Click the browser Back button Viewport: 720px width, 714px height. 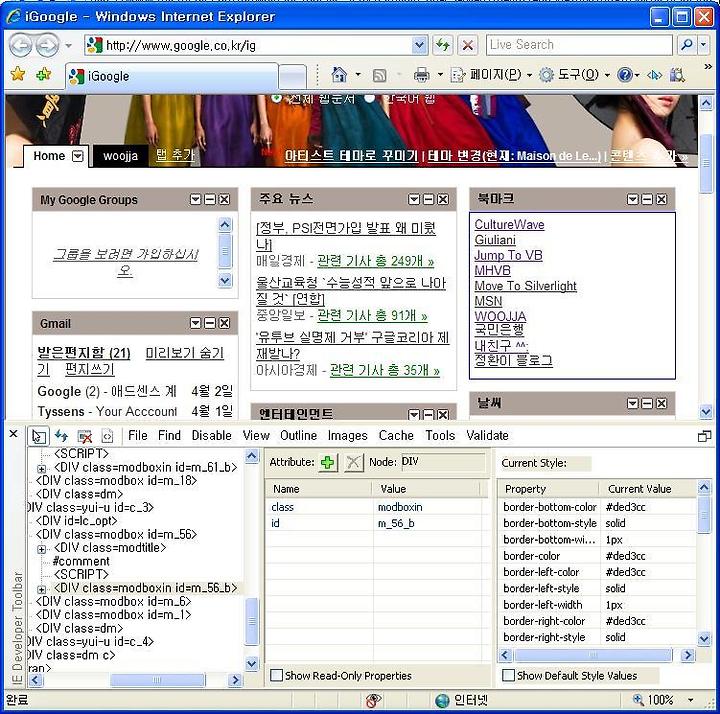pos(21,45)
